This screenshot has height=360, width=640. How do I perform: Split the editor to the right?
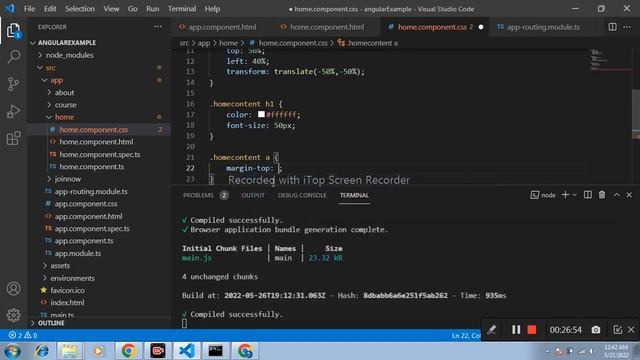tap(612, 27)
